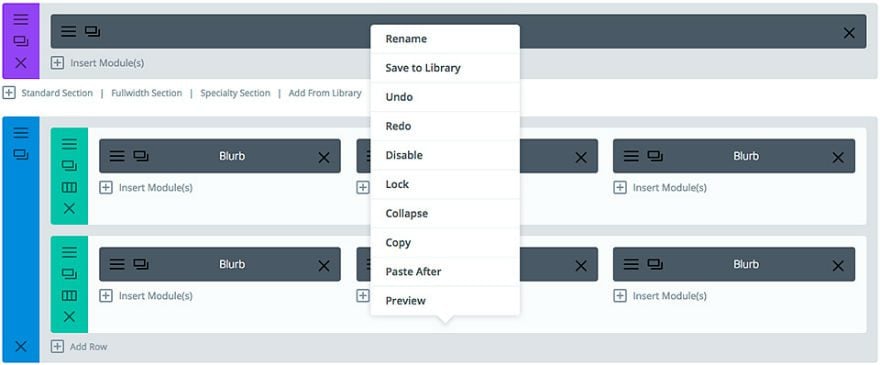Duplicate the blue section using clone icon
Viewport: 880px width, 365px height.
pyautogui.click(x=21, y=154)
